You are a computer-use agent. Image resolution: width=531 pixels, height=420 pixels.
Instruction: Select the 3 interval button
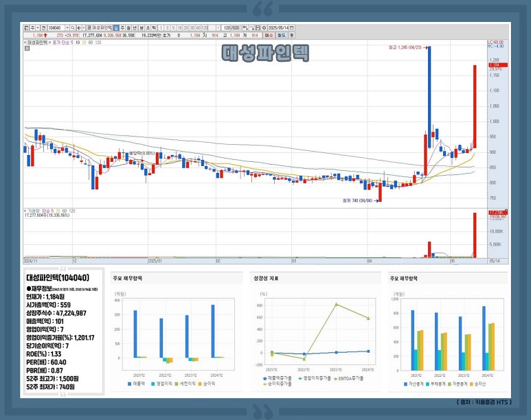167,27
